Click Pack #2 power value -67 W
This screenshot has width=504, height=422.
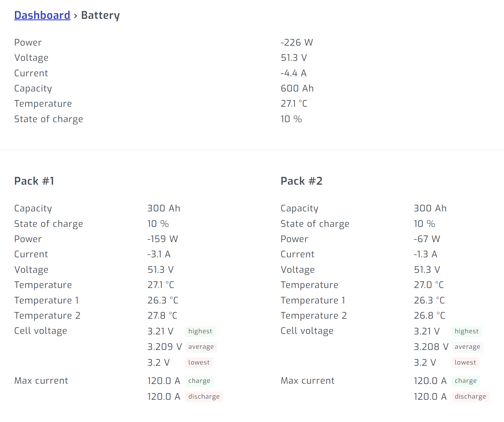point(427,239)
